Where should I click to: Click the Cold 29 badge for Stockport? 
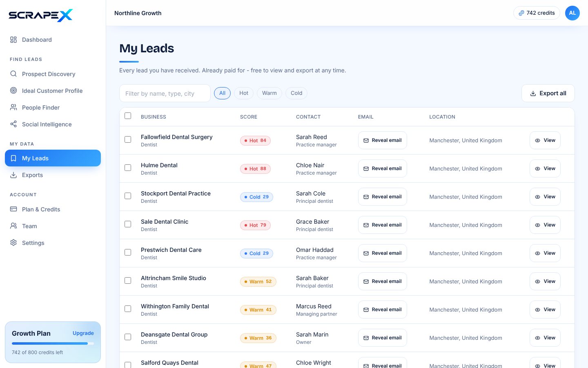(256, 197)
